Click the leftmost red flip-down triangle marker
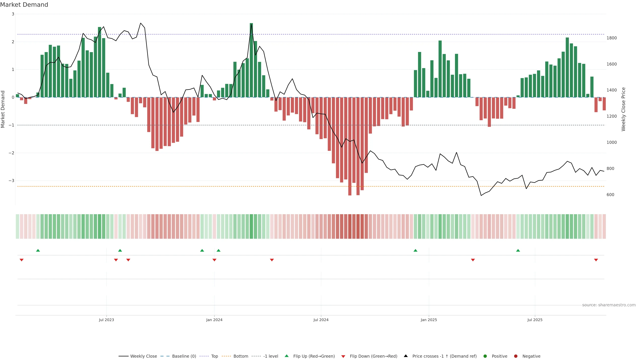644x362 pixels. [x=21, y=260]
